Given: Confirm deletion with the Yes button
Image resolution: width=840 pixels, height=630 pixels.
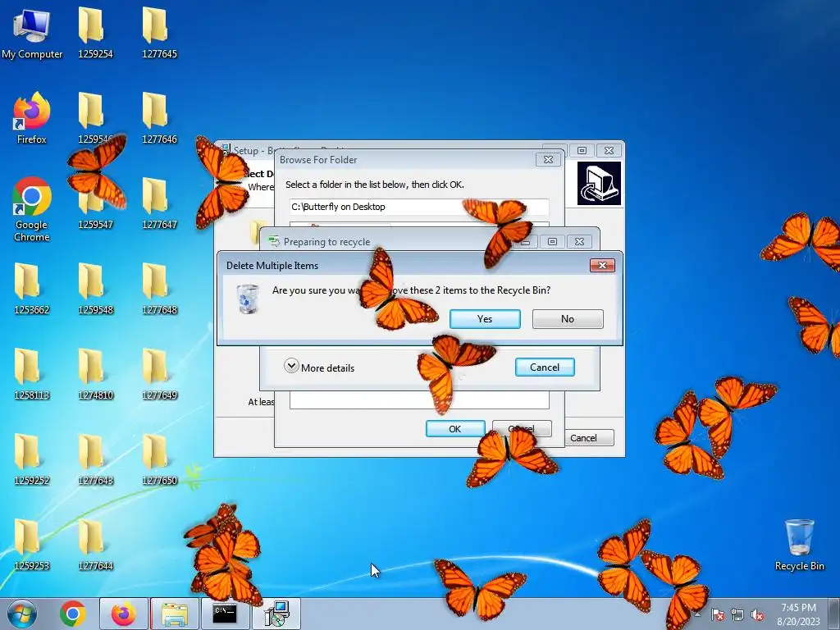Looking at the screenshot, I should (x=485, y=319).
